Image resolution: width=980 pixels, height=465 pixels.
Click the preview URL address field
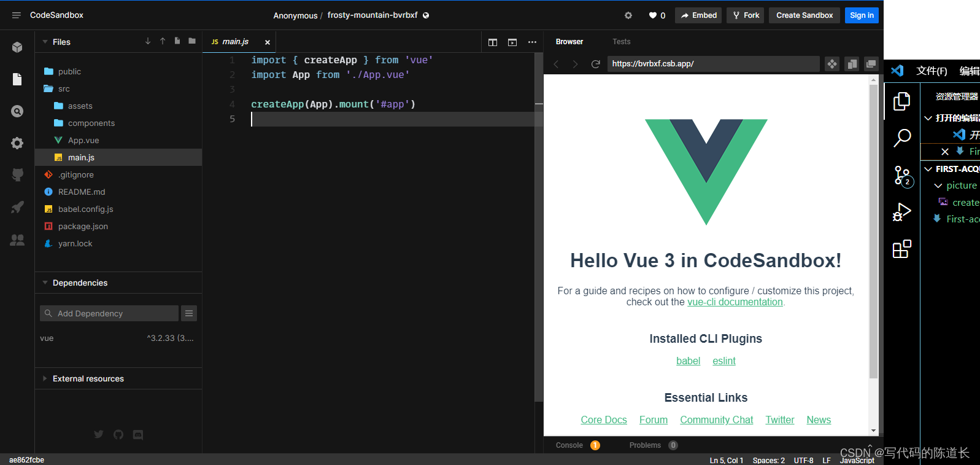[x=713, y=64]
